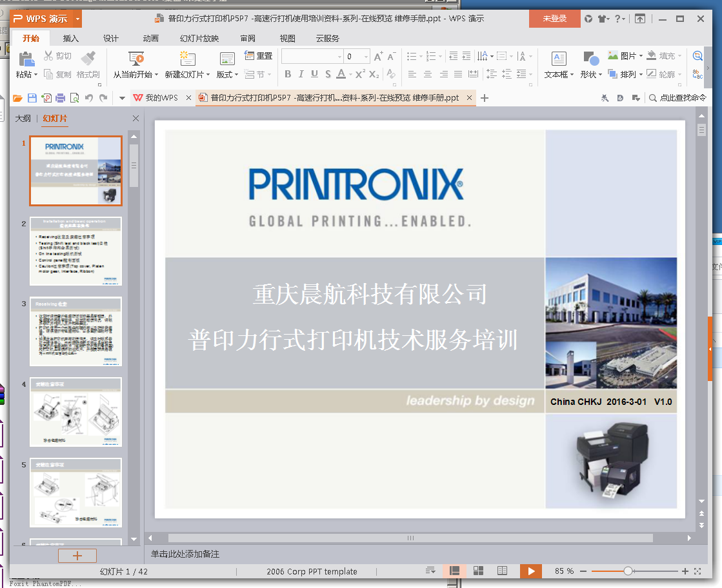Open the Animation (动画) ribbon tab

150,38
